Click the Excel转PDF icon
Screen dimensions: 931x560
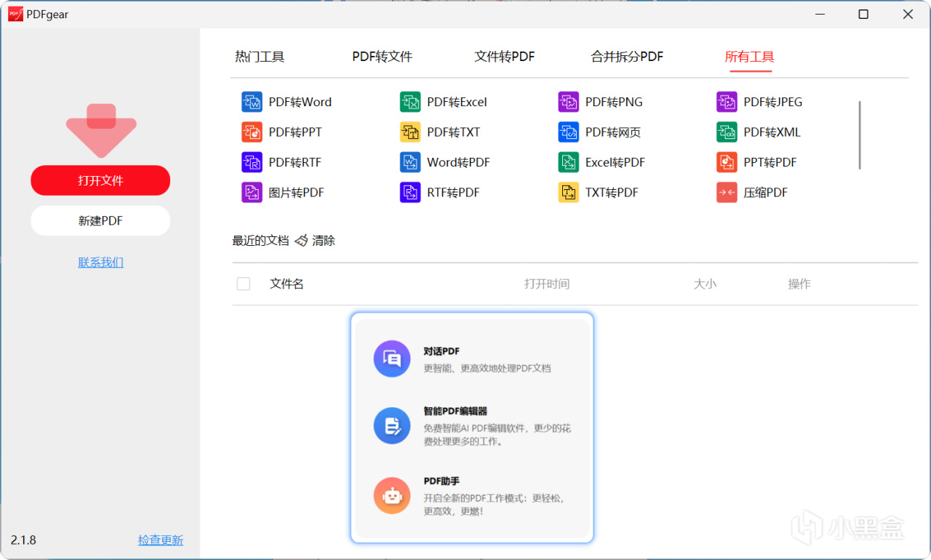click(x=568, y=162)
